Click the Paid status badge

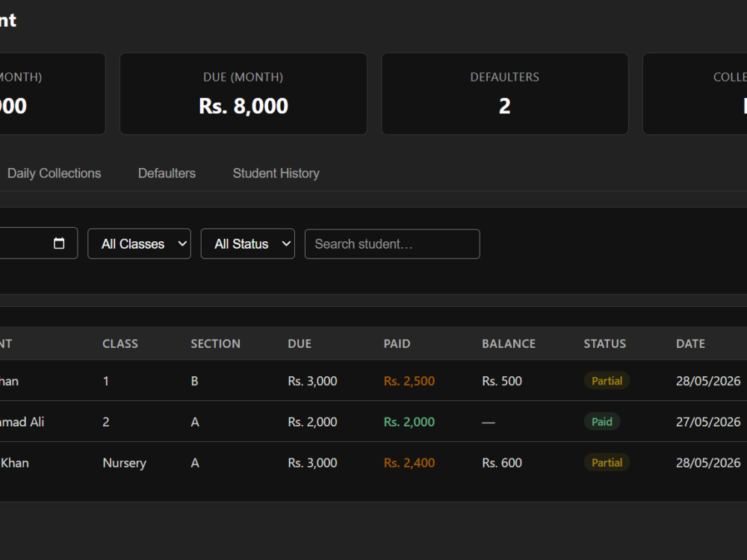[x=601, y=422]
